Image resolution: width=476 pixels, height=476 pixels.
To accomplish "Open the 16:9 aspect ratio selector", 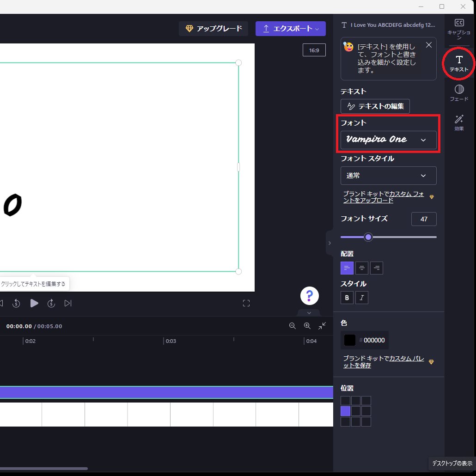I will point(314,50).
